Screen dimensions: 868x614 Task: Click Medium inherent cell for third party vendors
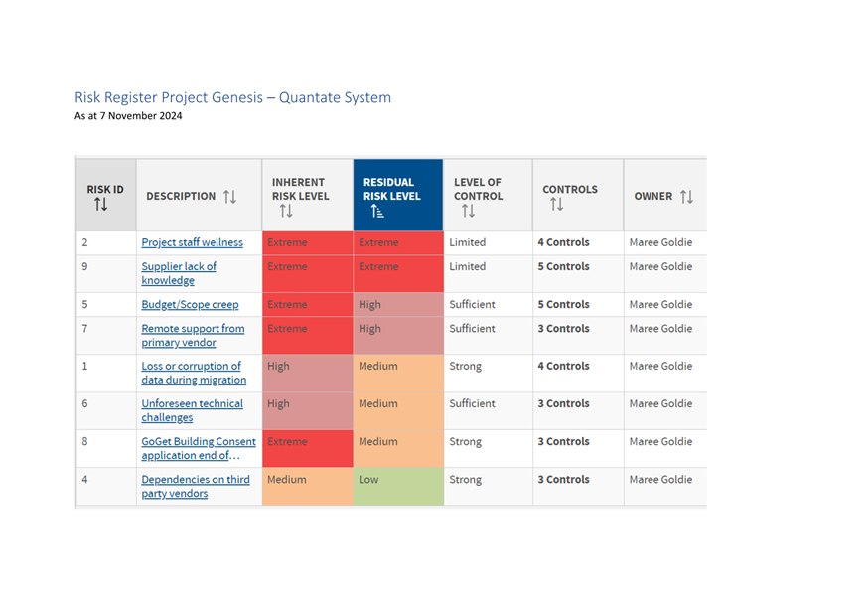tap(307, 486)
